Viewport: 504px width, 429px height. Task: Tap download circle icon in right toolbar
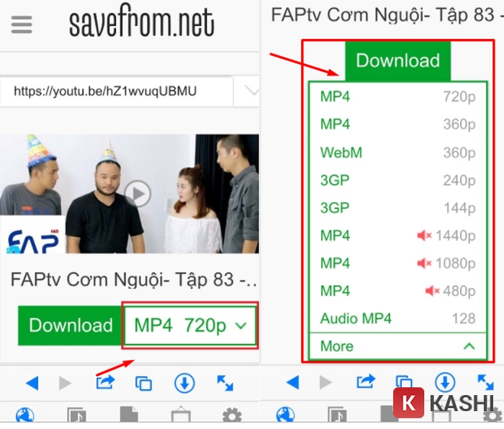point(445,382)
